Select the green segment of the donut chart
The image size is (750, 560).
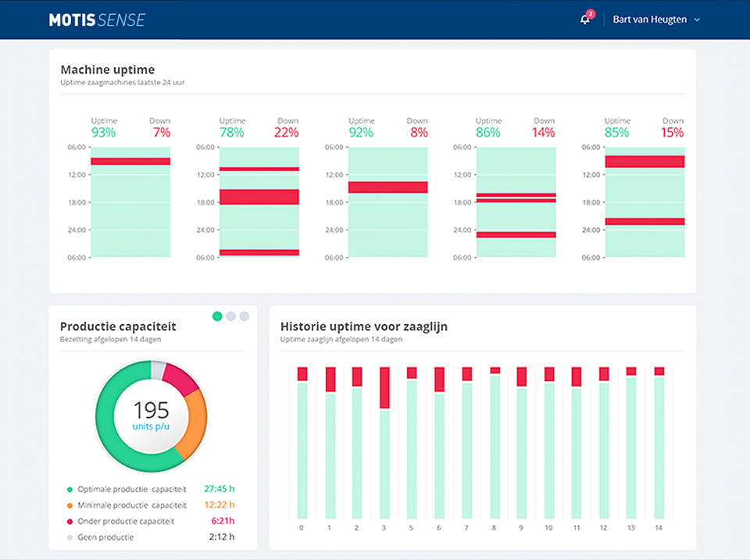tap(117, 437)
